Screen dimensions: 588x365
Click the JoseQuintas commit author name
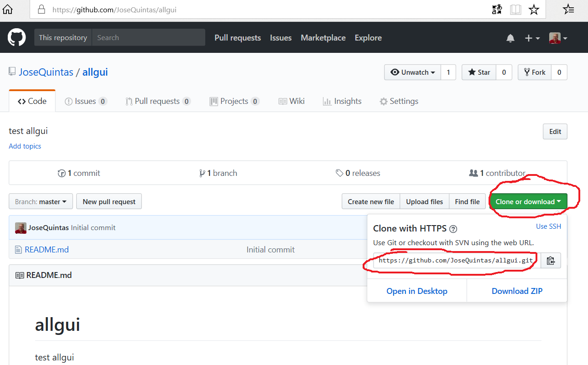click(49, 228)
